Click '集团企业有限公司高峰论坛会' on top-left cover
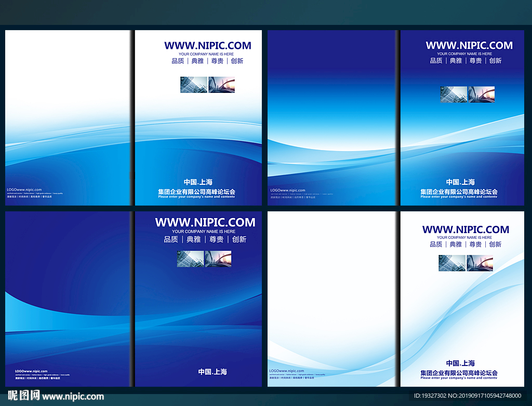The width and height of the screenshot is (532, 406). point(197,192)
